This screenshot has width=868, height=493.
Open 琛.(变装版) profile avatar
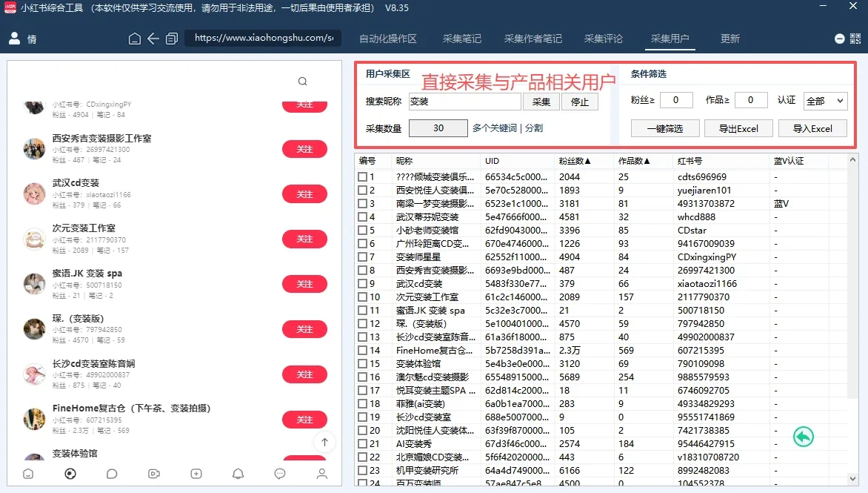tap(34, 329)
